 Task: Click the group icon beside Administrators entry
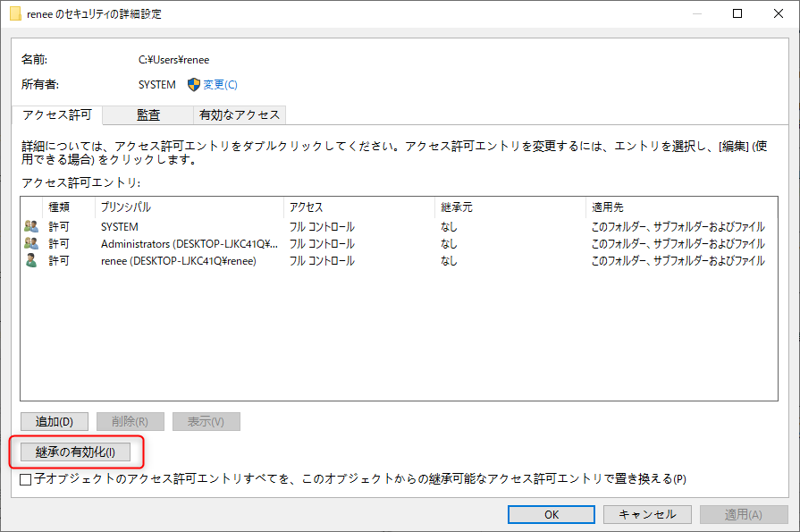(29, 243)
